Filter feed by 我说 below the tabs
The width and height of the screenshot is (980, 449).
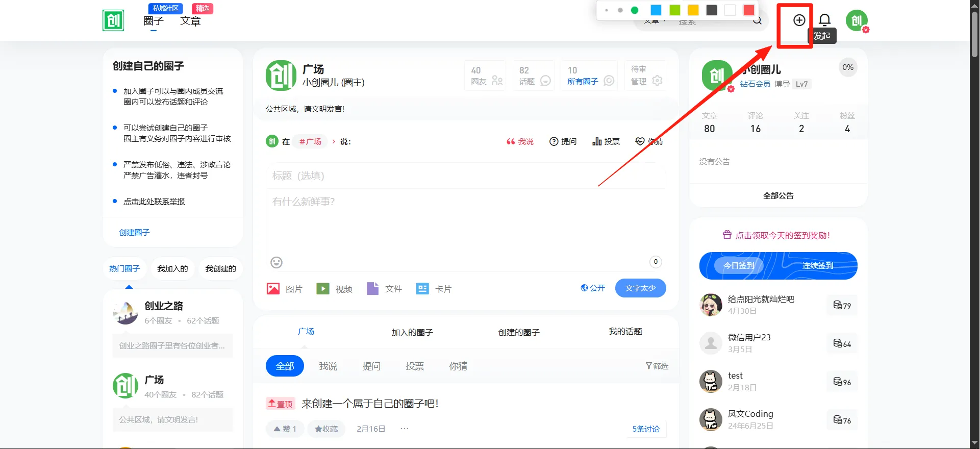tap(328, 366)
